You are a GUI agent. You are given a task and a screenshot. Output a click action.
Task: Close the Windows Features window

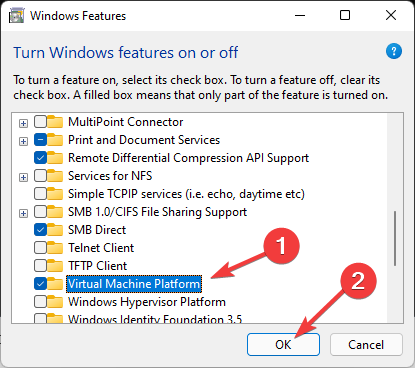(x=391, y=15)
